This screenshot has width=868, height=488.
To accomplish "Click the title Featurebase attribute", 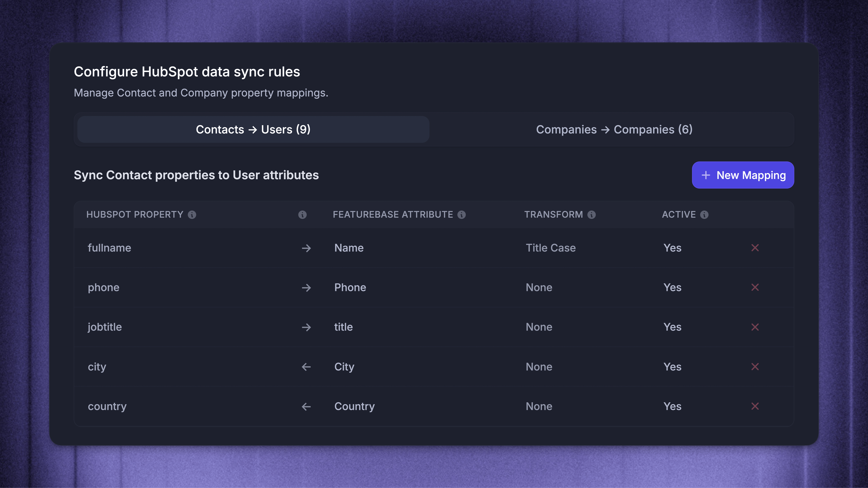I will 343,327.
